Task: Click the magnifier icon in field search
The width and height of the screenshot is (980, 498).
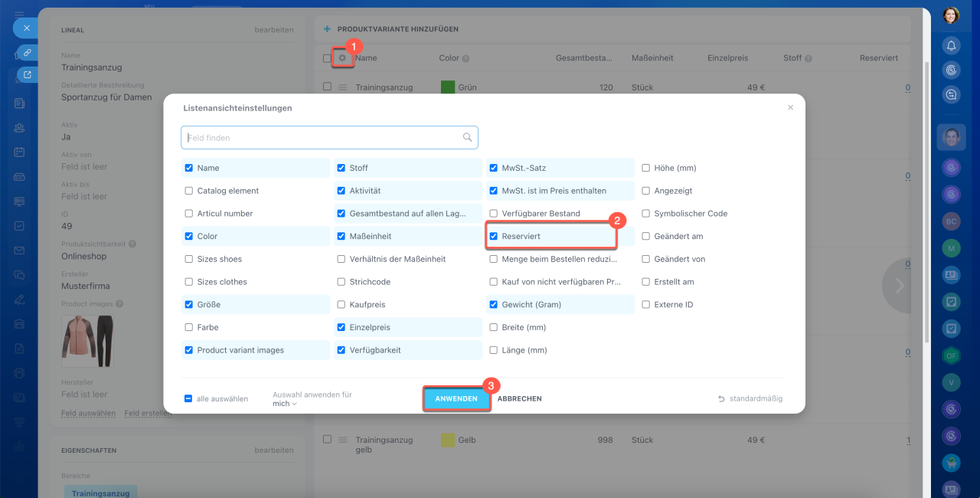Action: [467, 138]
